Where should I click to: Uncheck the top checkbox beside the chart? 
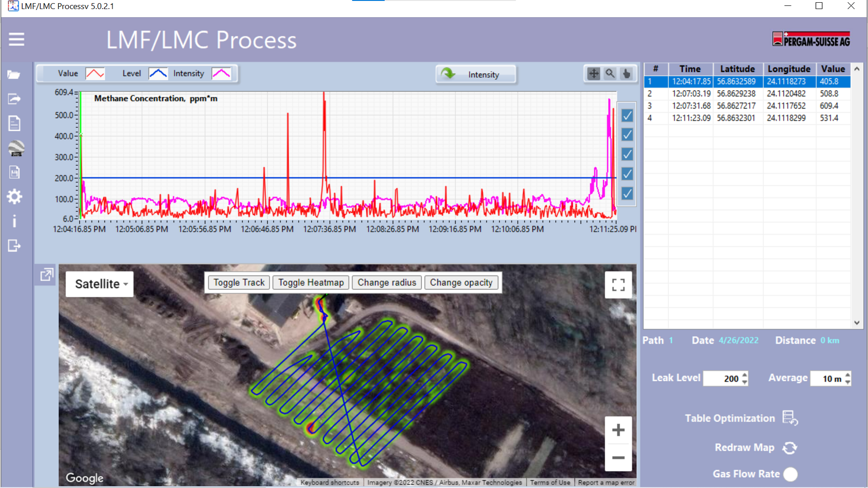(627, 116)
